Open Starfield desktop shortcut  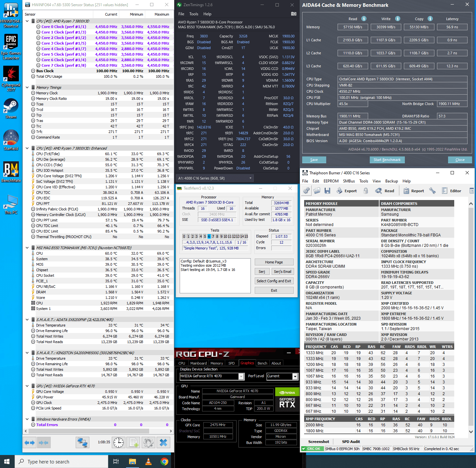[x=11, y=140]
